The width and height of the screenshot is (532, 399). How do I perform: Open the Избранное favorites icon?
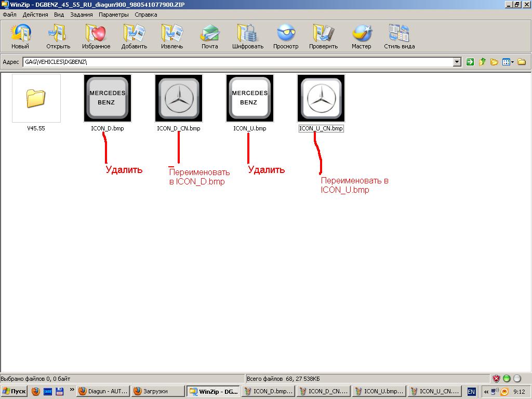96,37
